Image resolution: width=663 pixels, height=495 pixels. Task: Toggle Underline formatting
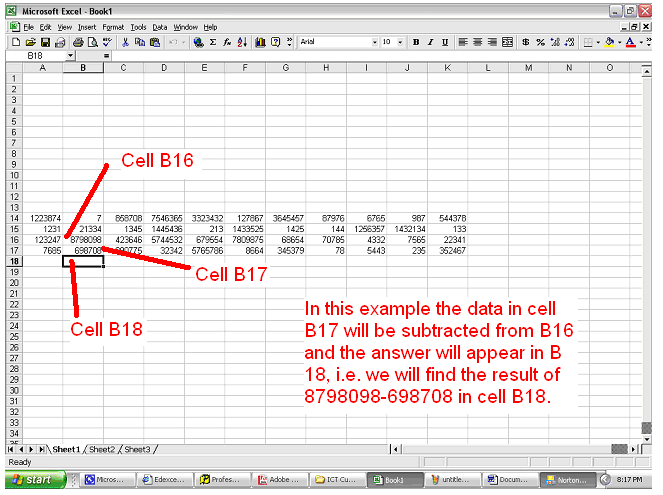pyautogui.click(x=444, y=43)
